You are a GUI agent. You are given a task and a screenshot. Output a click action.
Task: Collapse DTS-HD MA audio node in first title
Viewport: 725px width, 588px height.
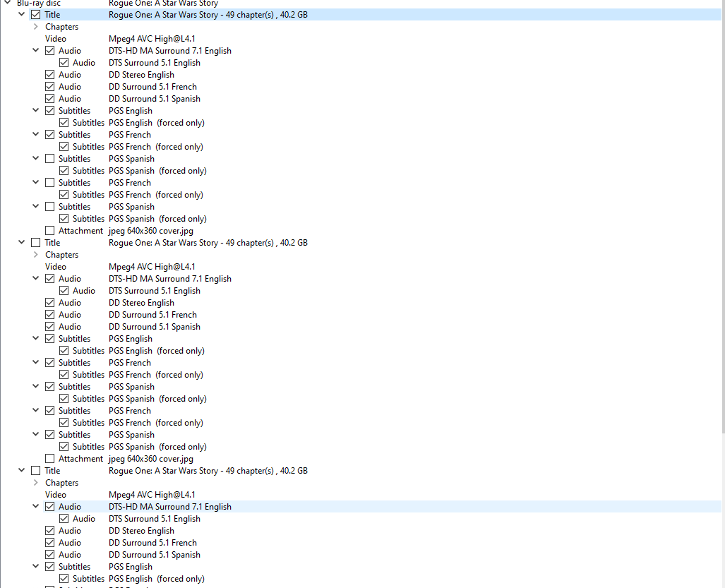(35, 50)
